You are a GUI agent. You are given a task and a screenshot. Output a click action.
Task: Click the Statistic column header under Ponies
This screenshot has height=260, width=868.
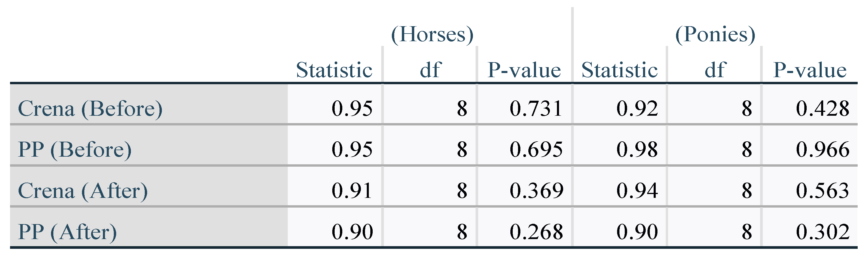pyautogui.click(x=619, y=70)
